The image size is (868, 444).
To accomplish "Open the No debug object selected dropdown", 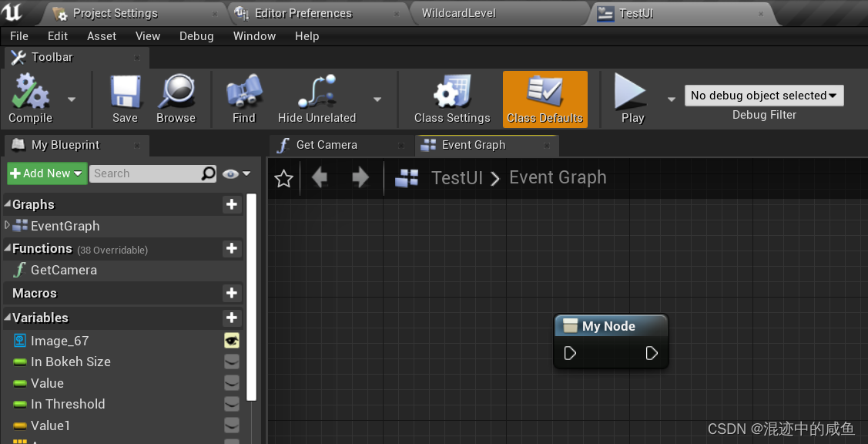I will [763, 95].
